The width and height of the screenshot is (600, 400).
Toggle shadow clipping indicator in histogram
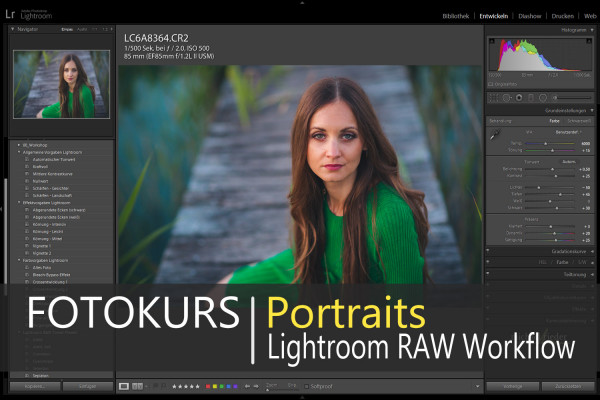(x=492, y=41)
